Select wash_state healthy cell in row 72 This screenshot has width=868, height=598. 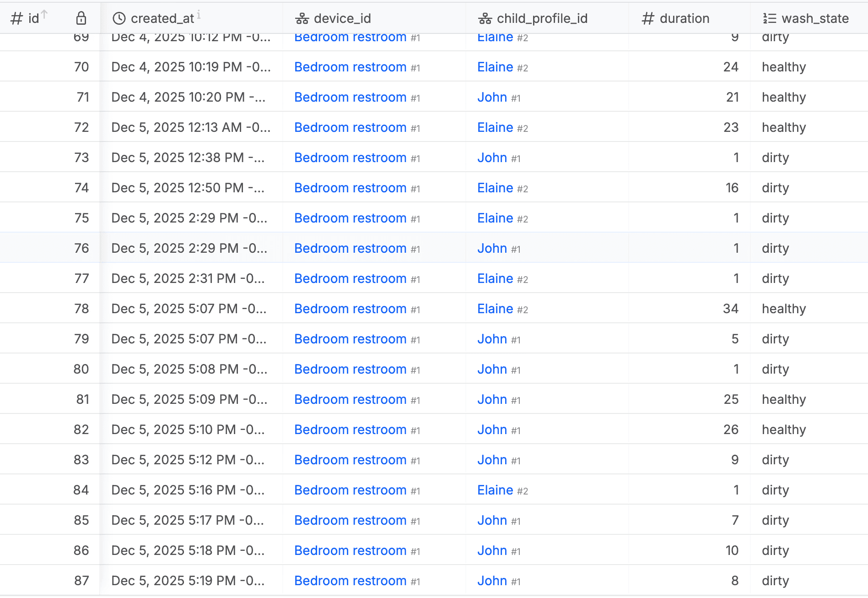click(809, 127)
